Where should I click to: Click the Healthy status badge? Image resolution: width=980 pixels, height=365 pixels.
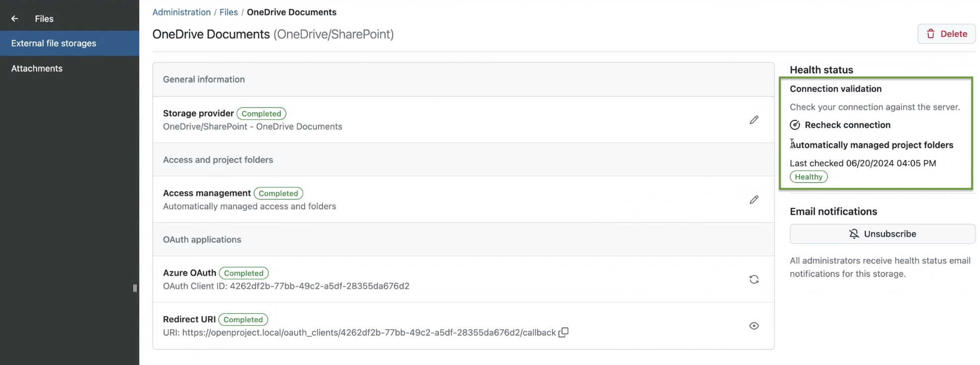coord(808,177)
